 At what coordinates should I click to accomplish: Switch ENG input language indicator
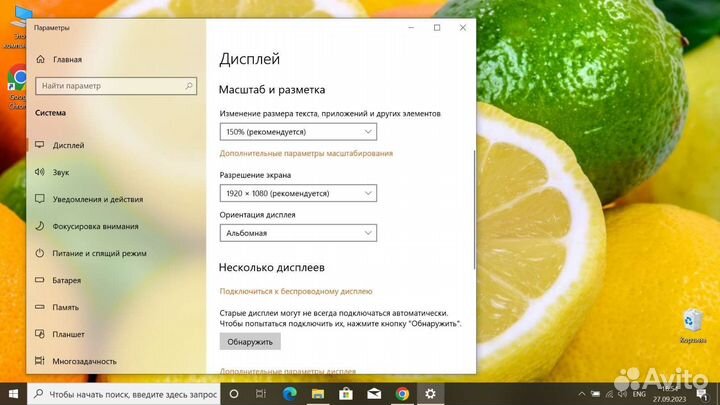click(639, 394)
